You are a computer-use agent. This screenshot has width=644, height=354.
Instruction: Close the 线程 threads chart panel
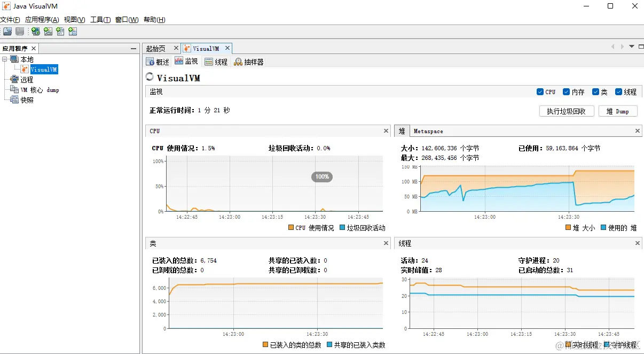pos(638,243)
